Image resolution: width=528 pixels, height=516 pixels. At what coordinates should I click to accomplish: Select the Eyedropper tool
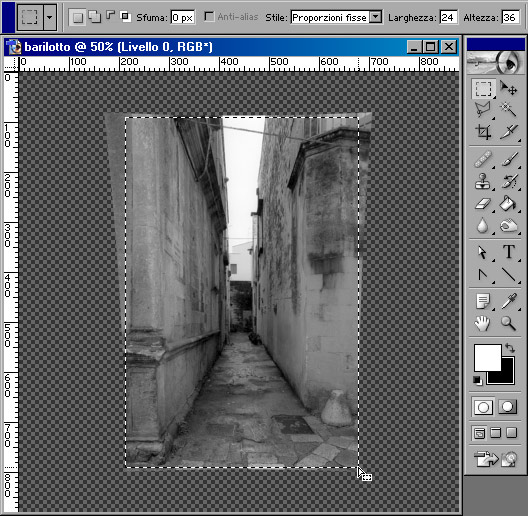click(x=508, y=301)
